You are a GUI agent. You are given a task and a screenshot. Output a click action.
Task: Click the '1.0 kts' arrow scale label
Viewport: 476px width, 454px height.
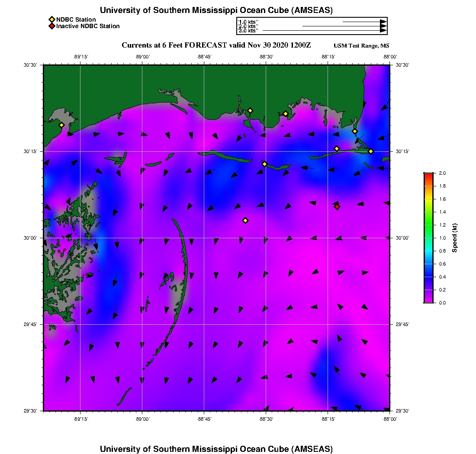[248, 22]
